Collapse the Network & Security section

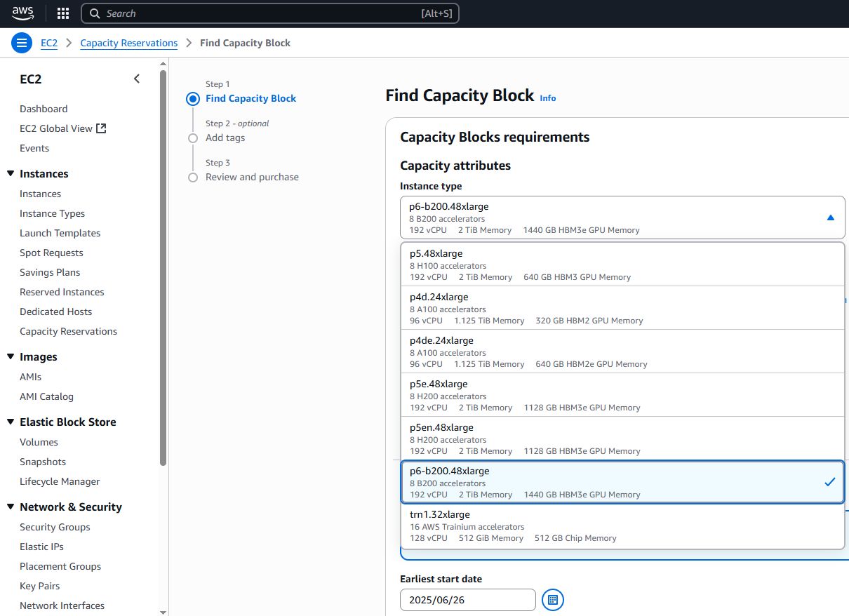pyautogui.click(x=11, y=507)
